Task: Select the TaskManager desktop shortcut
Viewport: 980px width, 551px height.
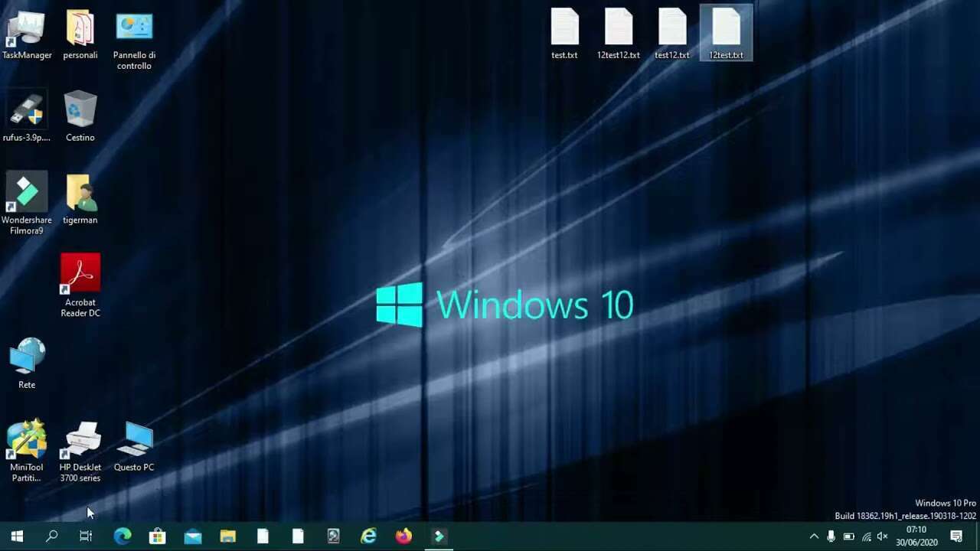Action: point(27,34)
